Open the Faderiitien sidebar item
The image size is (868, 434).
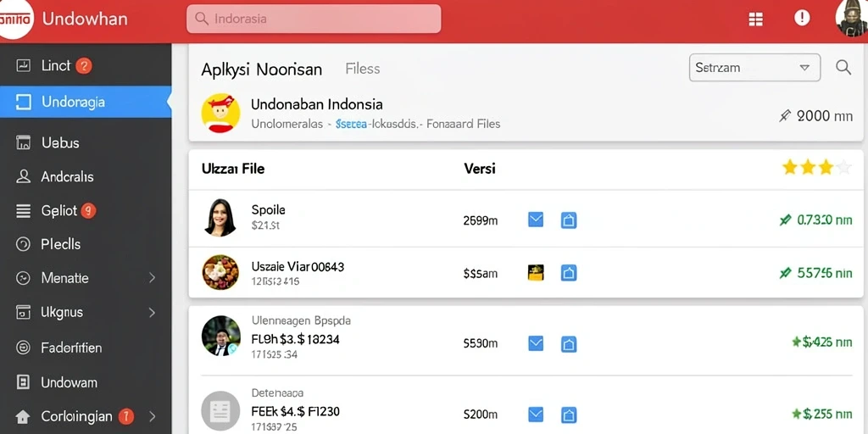[x=86, y=348]
